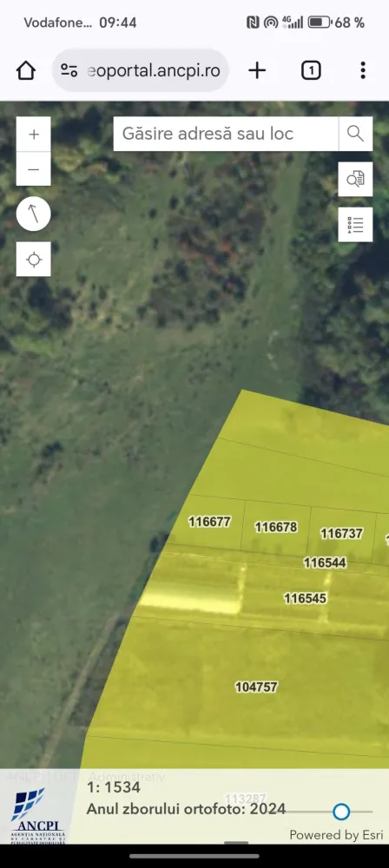Reset map orientation with compass arrow
Viewport: 389px width, 868px height.
[33, 214]
